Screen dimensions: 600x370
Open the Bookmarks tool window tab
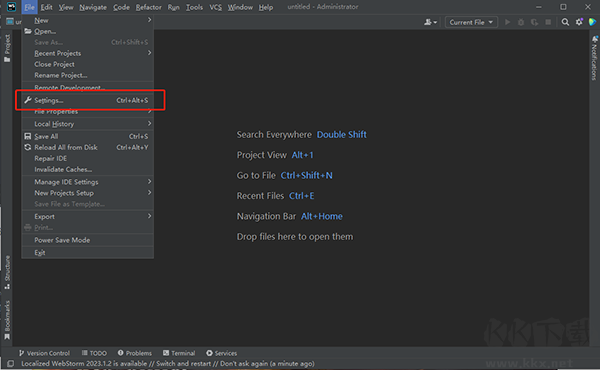[7, 319]
